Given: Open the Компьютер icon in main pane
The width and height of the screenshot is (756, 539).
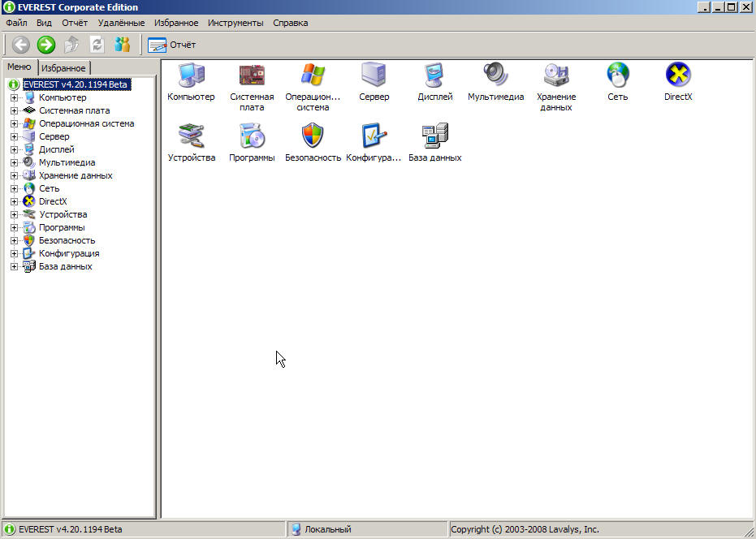Looking at the screenshot, I should coord(192,75).
